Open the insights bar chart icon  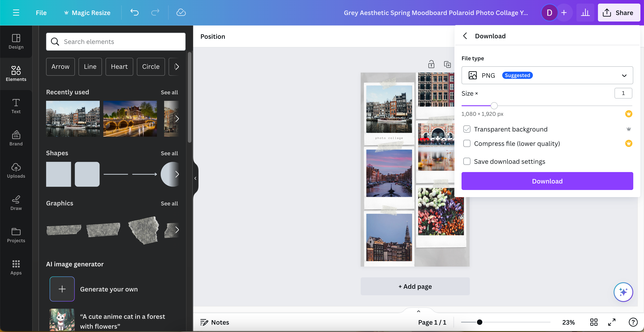pyautogui.click(x=585, y=13)
